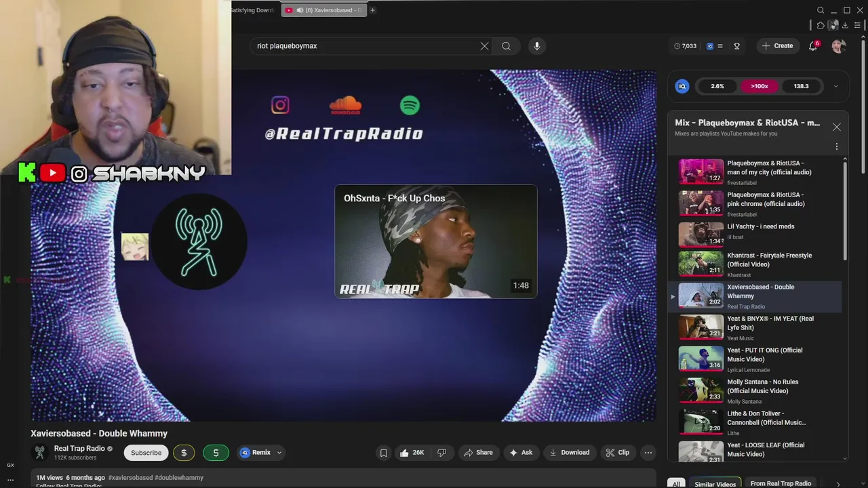Play Yeat 'PUT IT ONG' from playlist

pyautogui.click(x=759, y=359)
